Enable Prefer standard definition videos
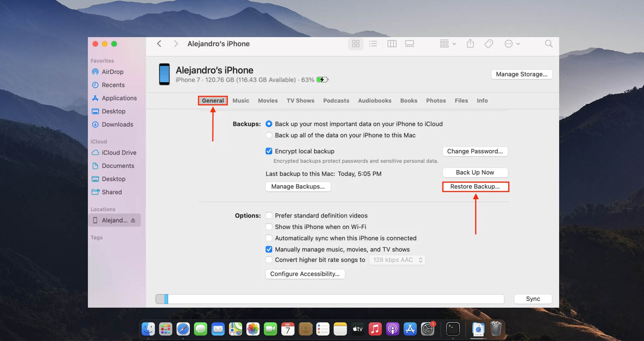The height and width of the screenshot is (341, 644). pyautogui.click(x=269, y=216)
